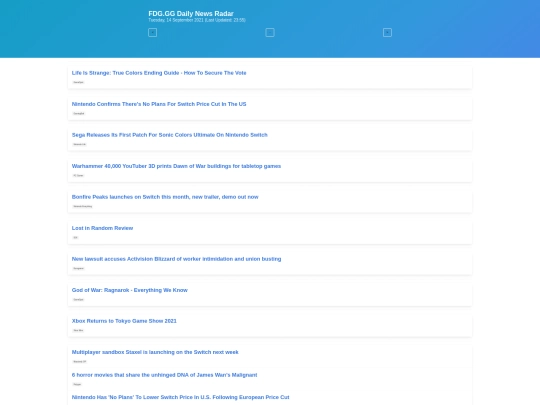This screenshot has width=540, height=405.
Task: Click source tag under '6 horror movies' headline
Action: (x=77, y=384)
